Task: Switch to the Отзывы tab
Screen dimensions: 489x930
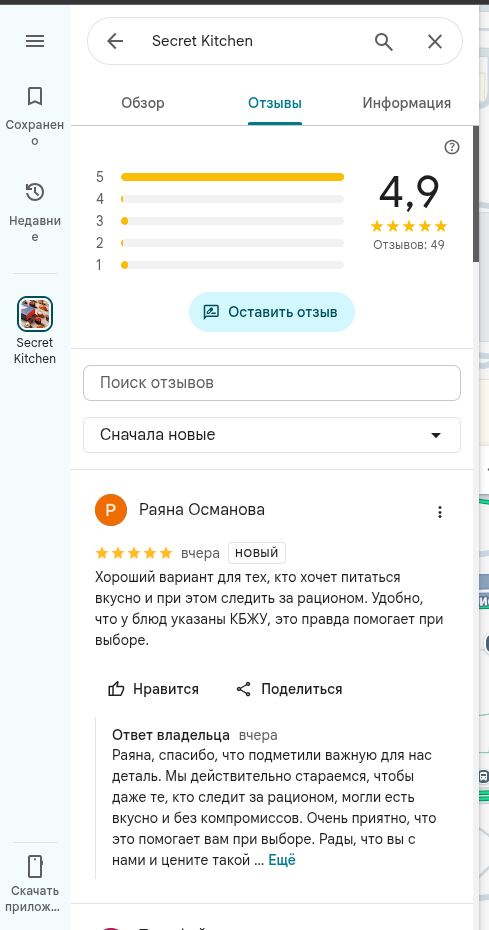Action: pyautogui.click(x=275, y=103)
